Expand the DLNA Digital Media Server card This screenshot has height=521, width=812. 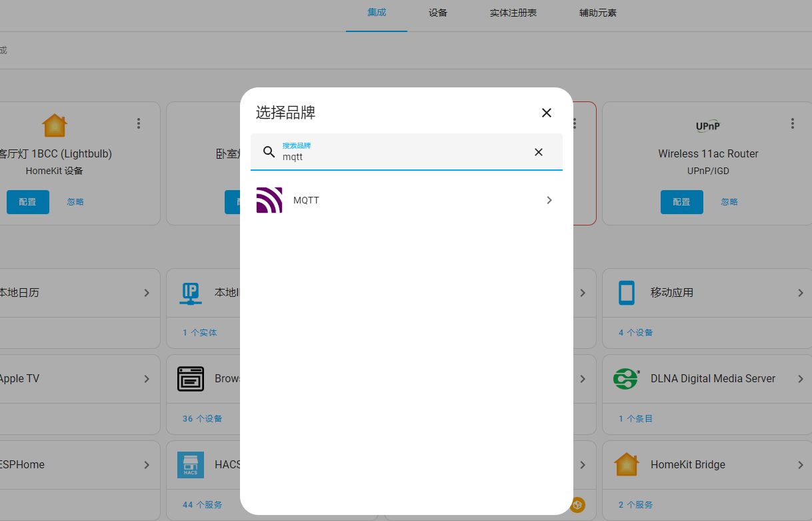click(x=801, y=379)
